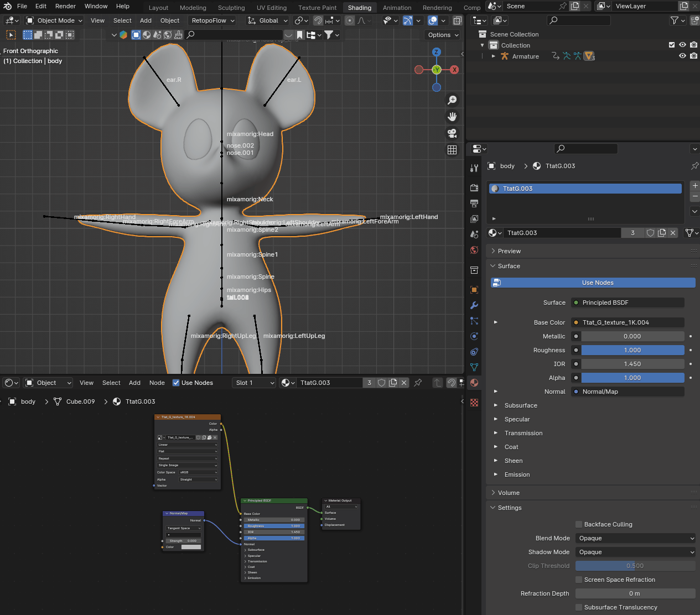The height and width of the screenshot is (615, 700).
Task: Expand the Armature tree item
Action: click(494, 56)
